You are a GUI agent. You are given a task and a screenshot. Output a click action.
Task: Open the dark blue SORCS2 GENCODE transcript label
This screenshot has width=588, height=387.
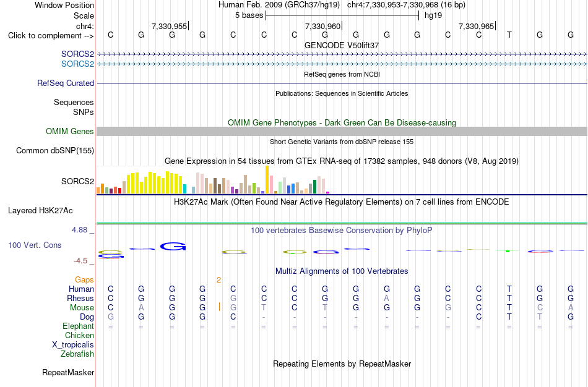(x=77, y=54)
